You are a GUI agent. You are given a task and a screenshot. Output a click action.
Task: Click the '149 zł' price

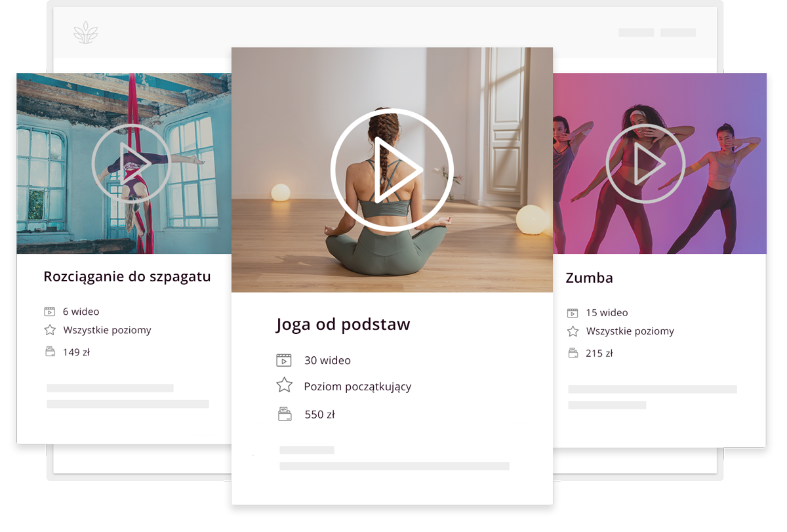coord(76,352)
